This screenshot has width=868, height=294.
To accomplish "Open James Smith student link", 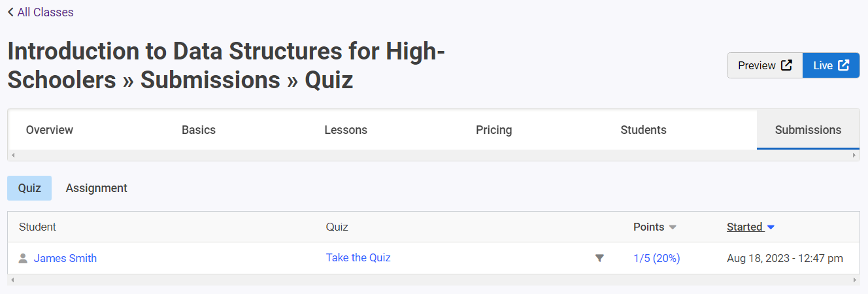I will (65, 258).
